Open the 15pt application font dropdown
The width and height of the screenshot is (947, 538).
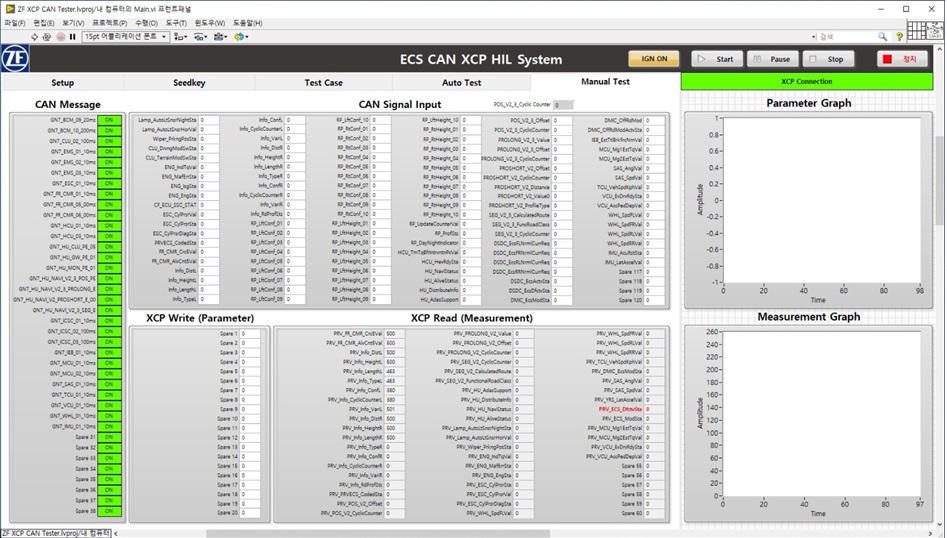point(125,36)
